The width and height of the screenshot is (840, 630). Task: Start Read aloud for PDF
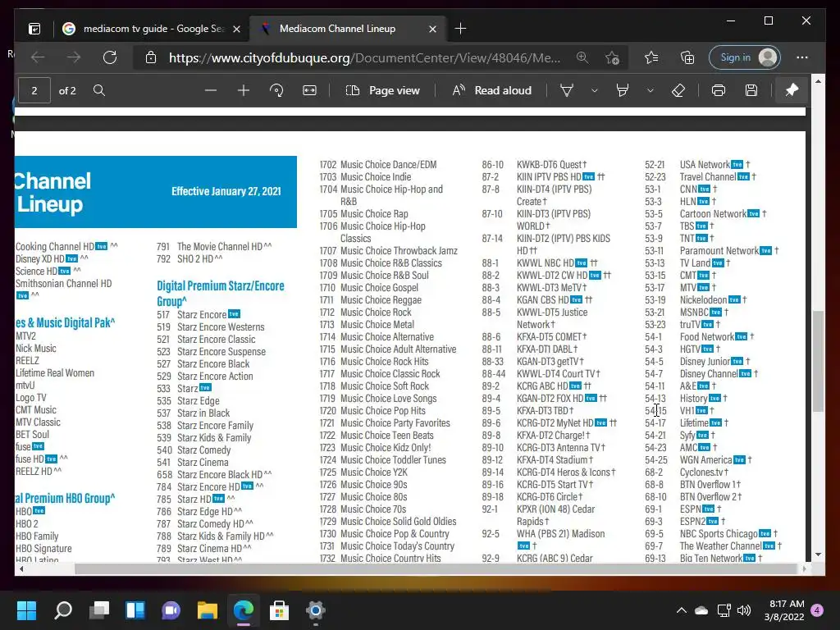(492, 90)
